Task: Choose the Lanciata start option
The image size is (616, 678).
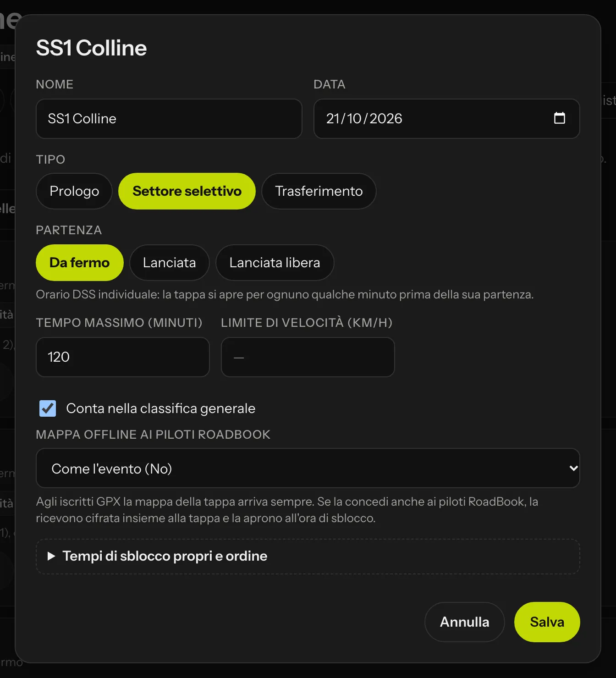Action: coord(170,263)
